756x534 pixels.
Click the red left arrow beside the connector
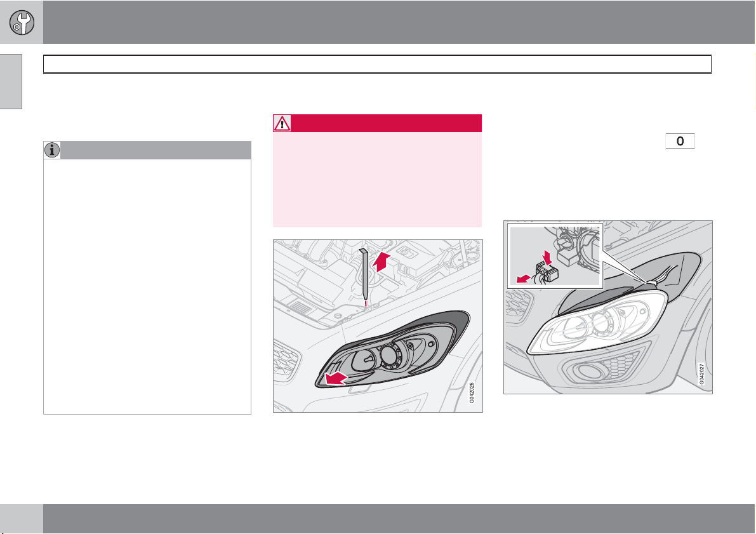click(x=523, y=279)
